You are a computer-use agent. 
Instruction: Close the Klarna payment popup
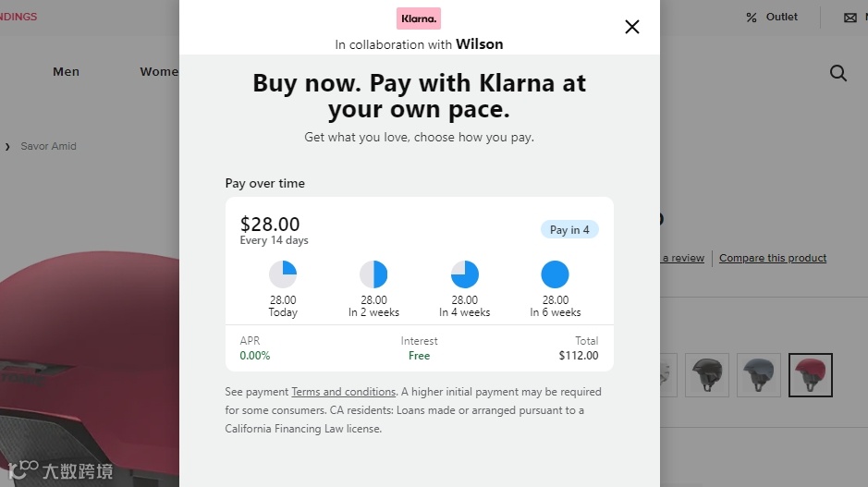point(632,27)
